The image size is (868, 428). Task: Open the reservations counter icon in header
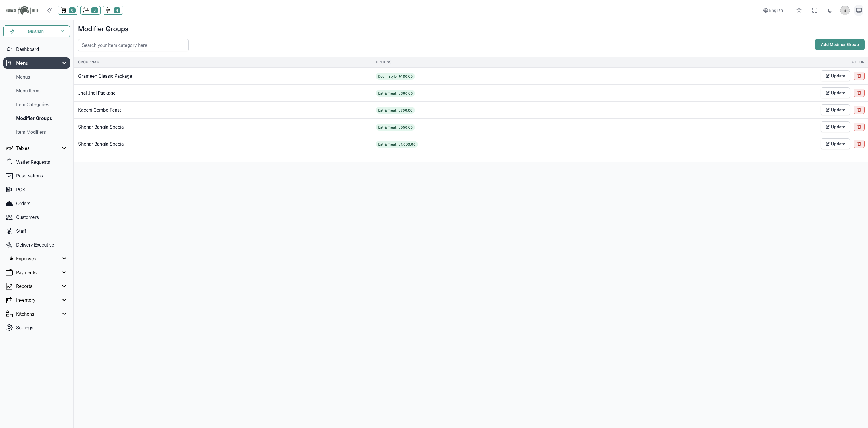coord(90,10)
